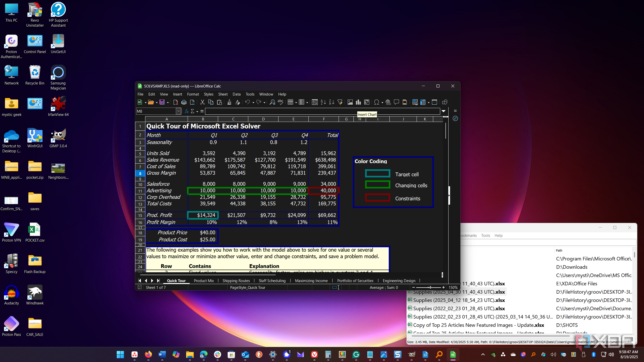Click the Insert Hyperlink globe icon
The height and width of the screenshot is (362, 644).
tap(388, 102)
